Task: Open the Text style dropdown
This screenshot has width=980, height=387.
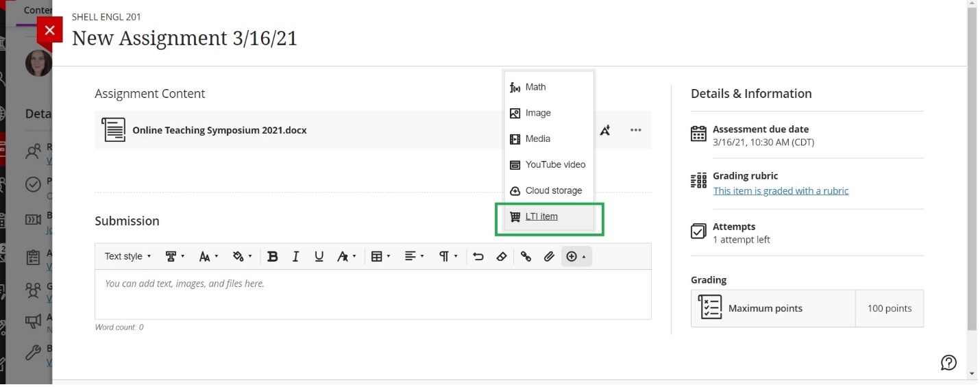Action: (127, 257)
